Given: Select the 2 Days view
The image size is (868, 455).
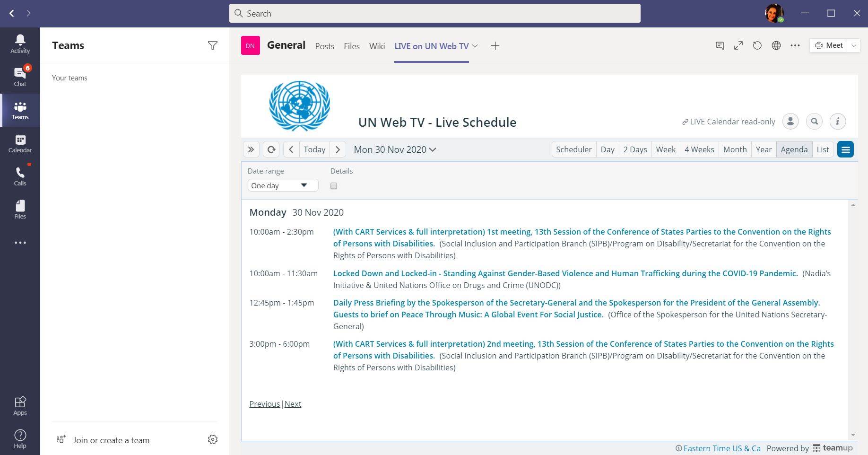Looking at the screenshot, I should [x=635, y=149].
